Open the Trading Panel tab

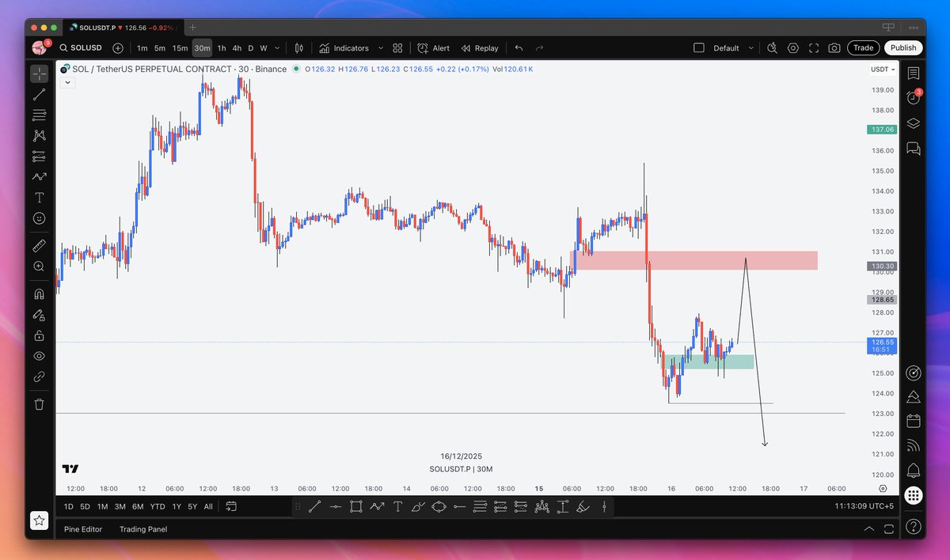[x=142, y=529]
